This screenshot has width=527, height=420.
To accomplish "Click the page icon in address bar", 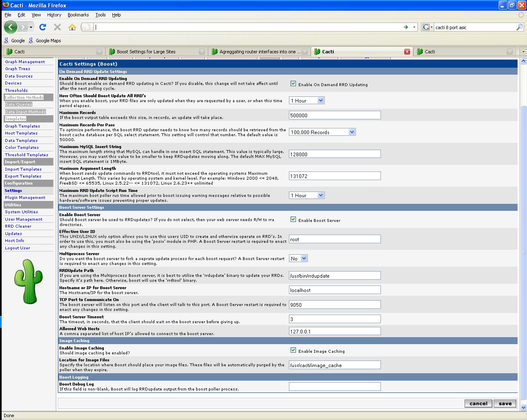I will click(x=87, y=27).
